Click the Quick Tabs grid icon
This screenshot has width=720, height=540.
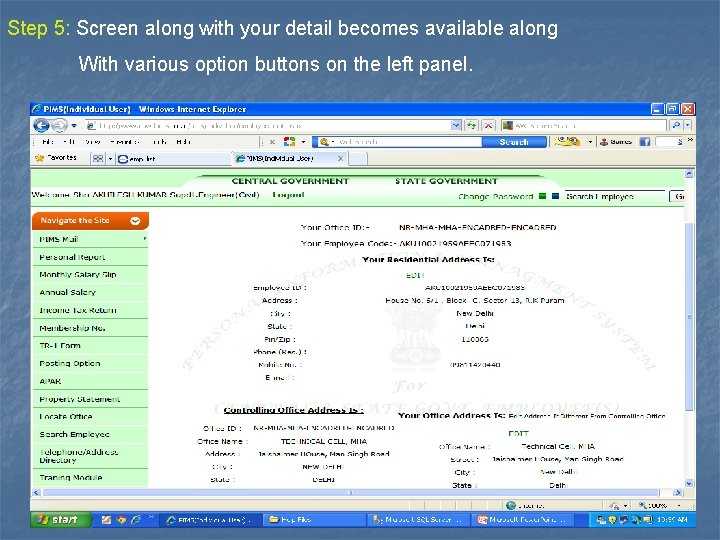[98, 159]
